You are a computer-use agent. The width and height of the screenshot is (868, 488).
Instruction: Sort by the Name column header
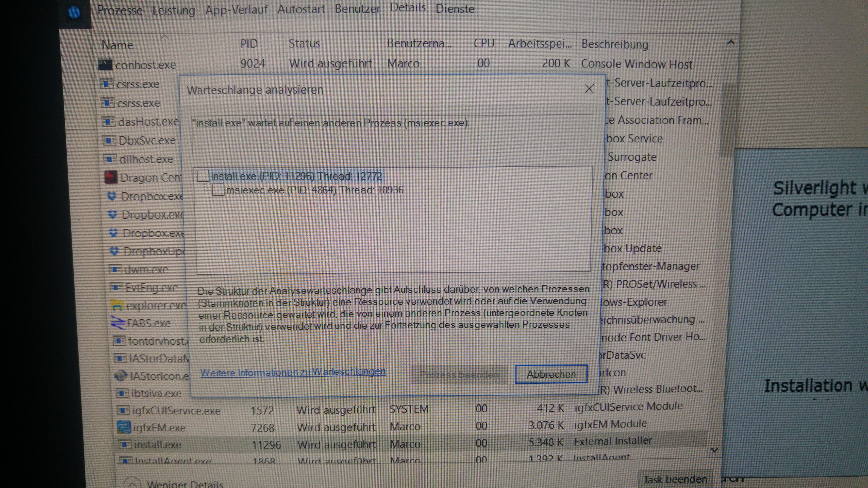pyautogui.click(x=117, y=45)
